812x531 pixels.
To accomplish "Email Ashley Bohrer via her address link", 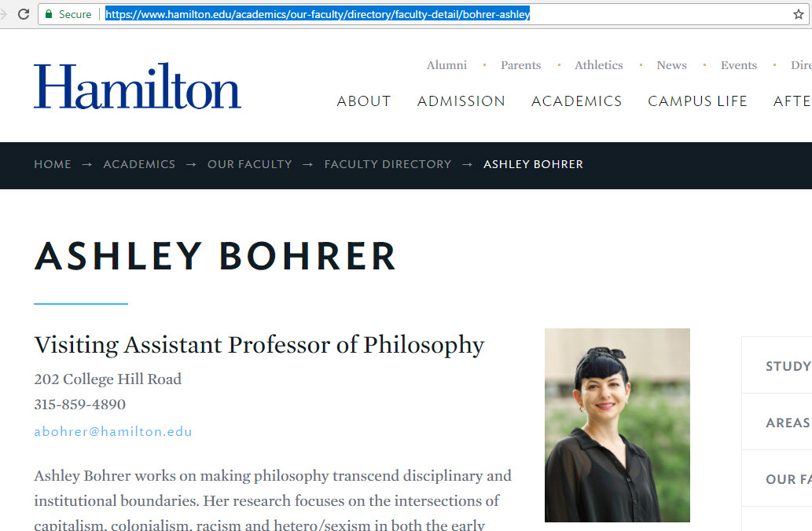I will click(x=112, y=431).
